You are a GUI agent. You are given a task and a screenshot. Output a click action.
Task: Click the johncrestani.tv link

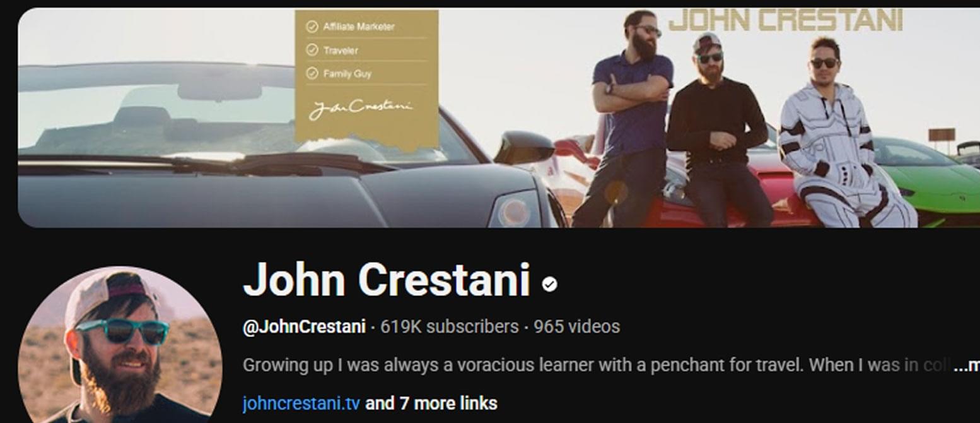(x=301, y=403)
